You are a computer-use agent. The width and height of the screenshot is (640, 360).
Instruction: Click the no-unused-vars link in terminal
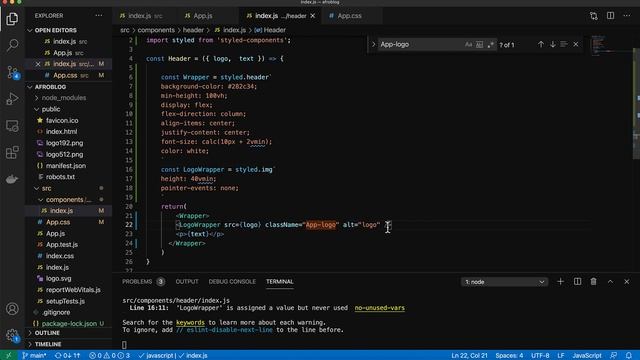pyautogui.click(x=380, y=308)
